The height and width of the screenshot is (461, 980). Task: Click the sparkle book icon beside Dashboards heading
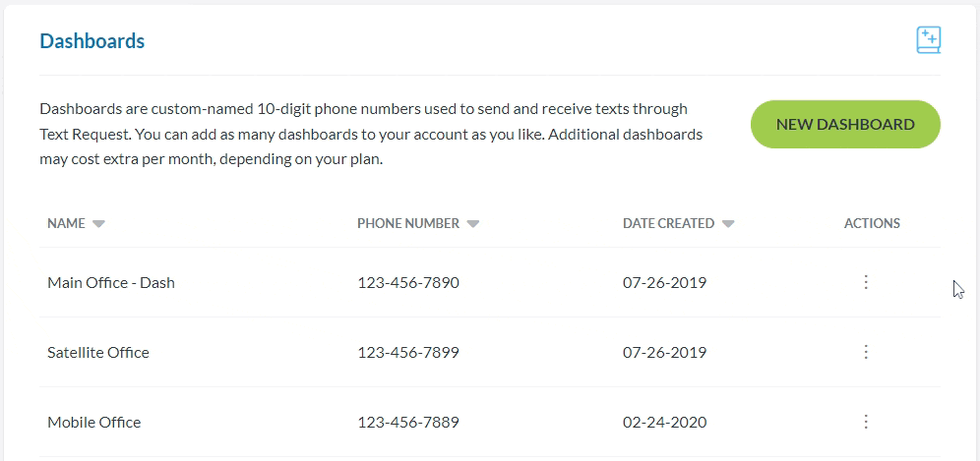click(928, 40)
